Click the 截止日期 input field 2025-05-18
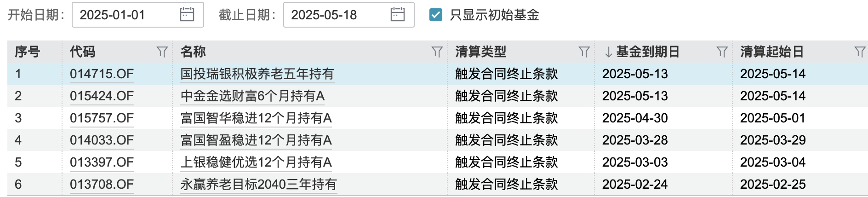The image size is (868, 197). (336, 15)
